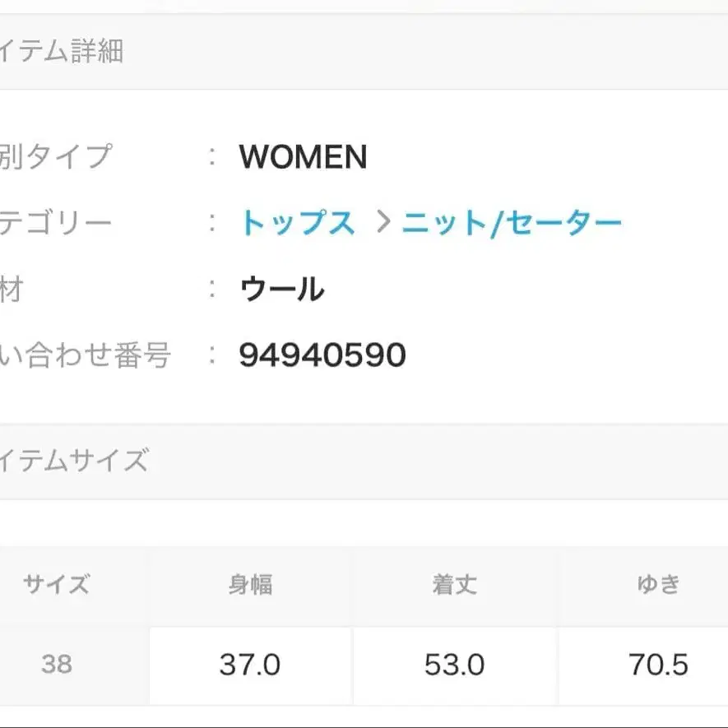Click the 問い合わせ番号 row label
This screenshot has height=728, width=728.
(x=86, y=355)
